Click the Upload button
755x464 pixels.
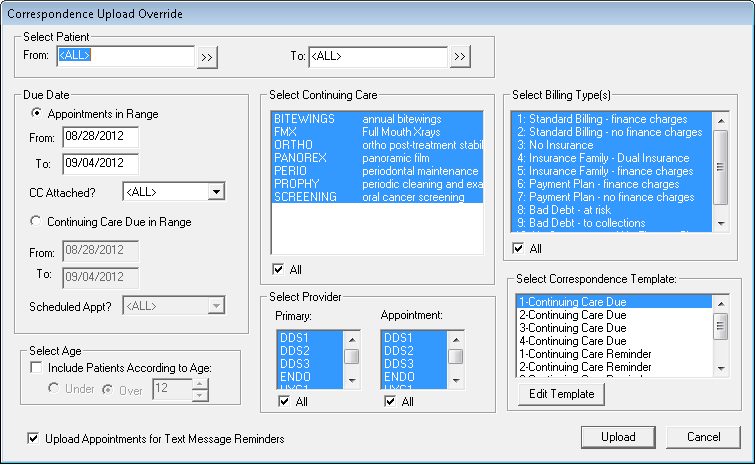point(617,437)
